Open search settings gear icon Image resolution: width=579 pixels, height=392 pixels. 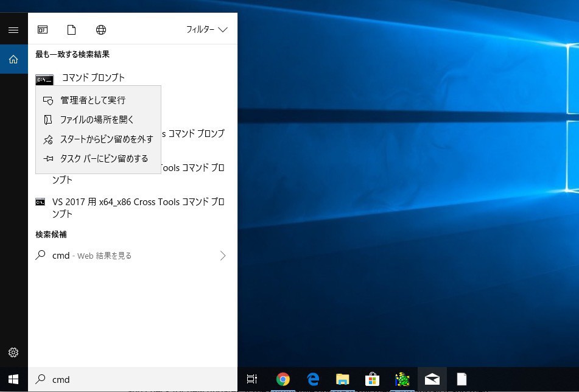[13, 352]
